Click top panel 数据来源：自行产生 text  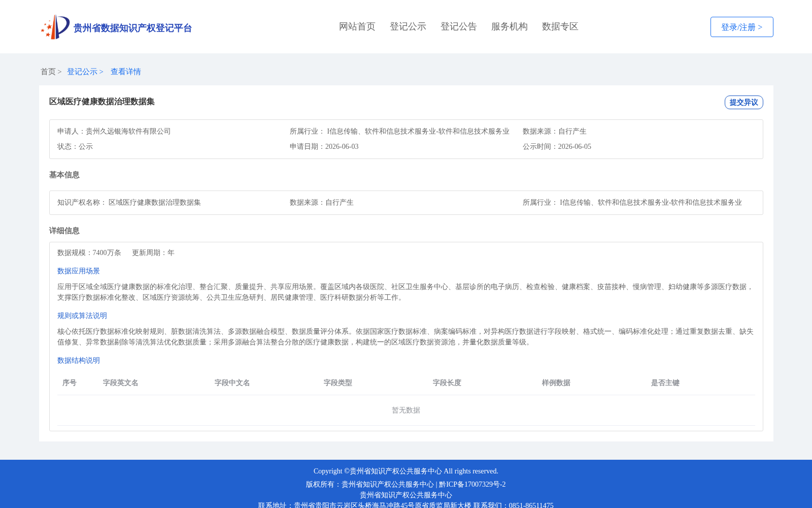coord(555,131)
